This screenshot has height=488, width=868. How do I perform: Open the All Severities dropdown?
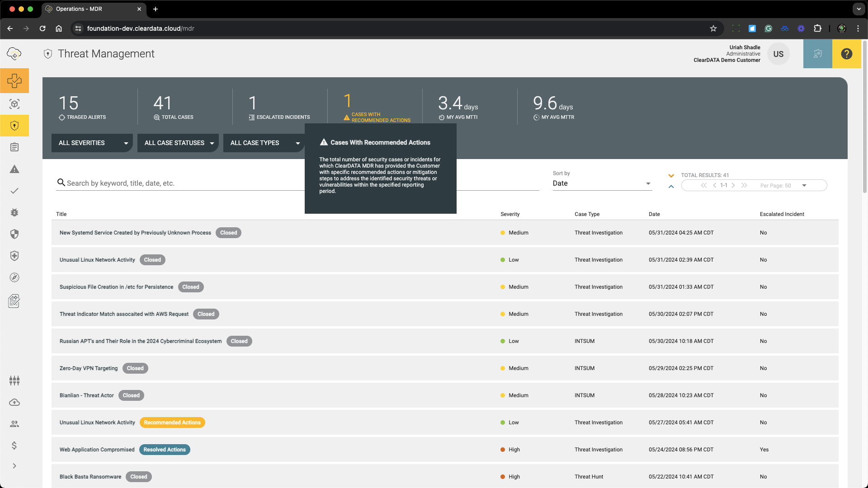tap(92, 143)
